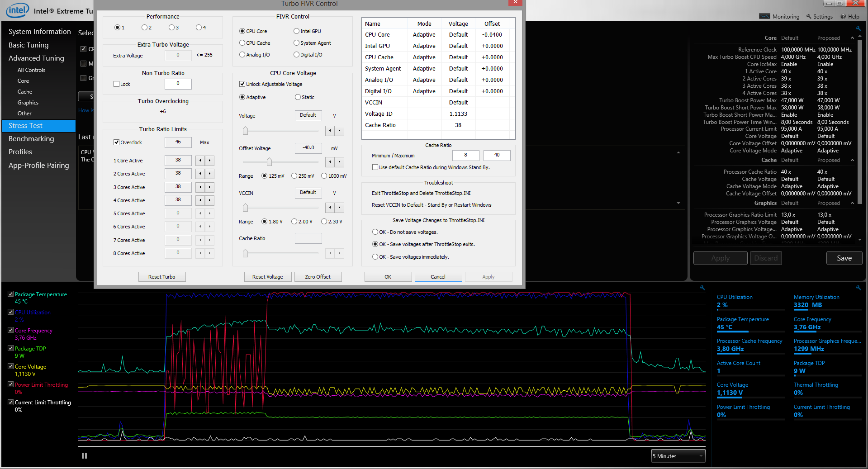This screenshot has height=469, width=868.
Task: Collapse the Cache section in the tuning summary
Action: [x=852, y=160]
